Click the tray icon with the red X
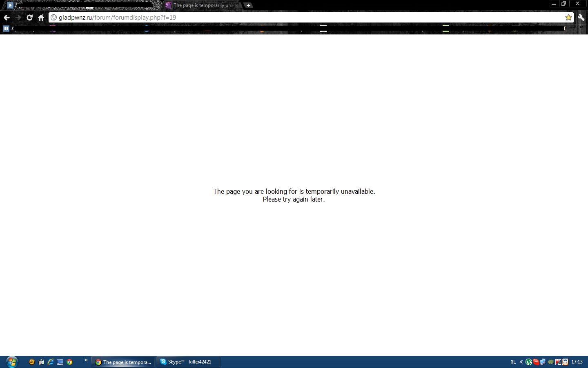 (558, 362)
